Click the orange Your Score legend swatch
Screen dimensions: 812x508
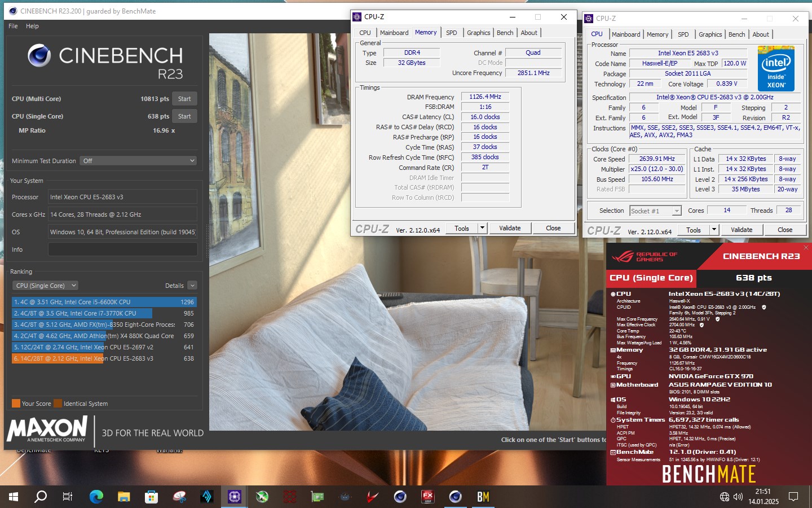[16, 404]
